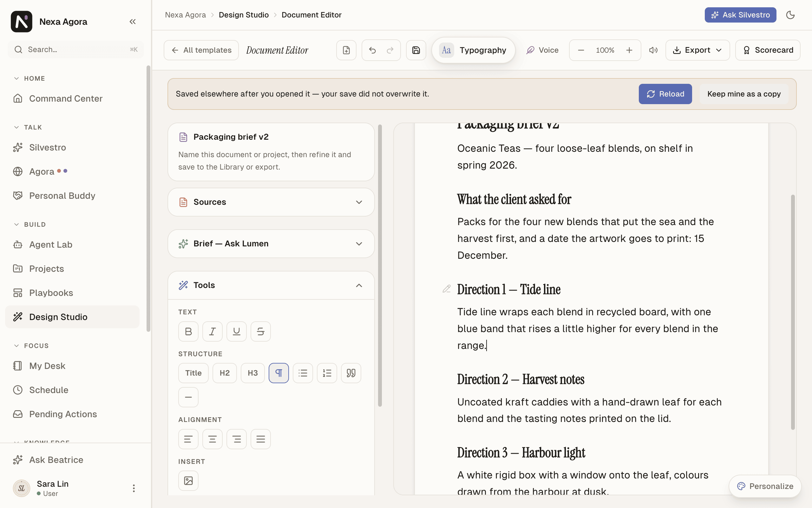This screenshot has height=508, width=812.
Task: Expand the Brief — Ask Lumen panel
Action: click(x=271, y=244)
